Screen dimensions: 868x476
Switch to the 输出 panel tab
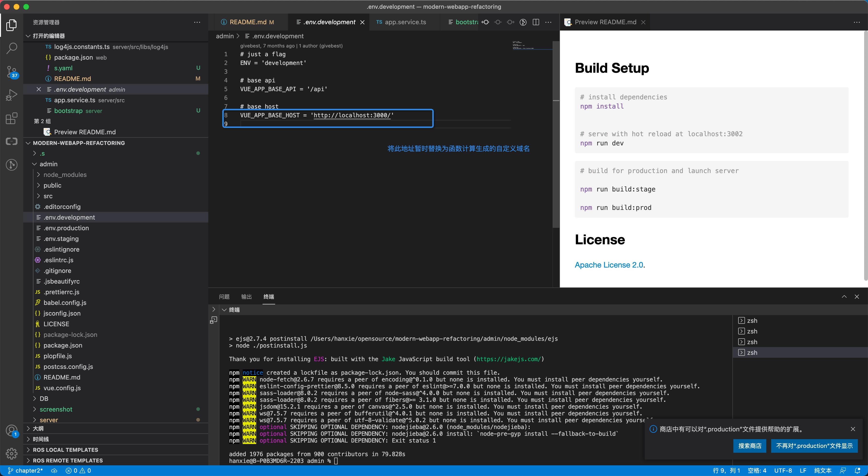[246, 297]
